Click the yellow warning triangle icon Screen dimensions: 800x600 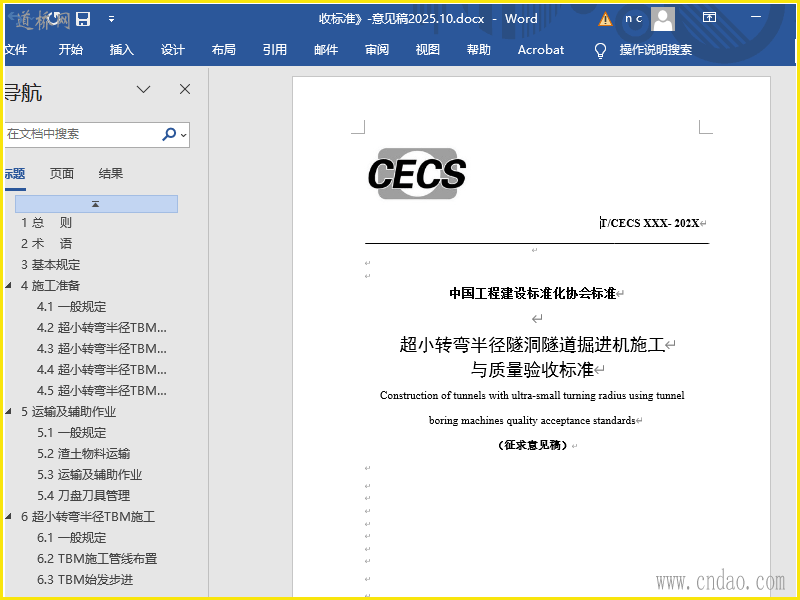605,19
